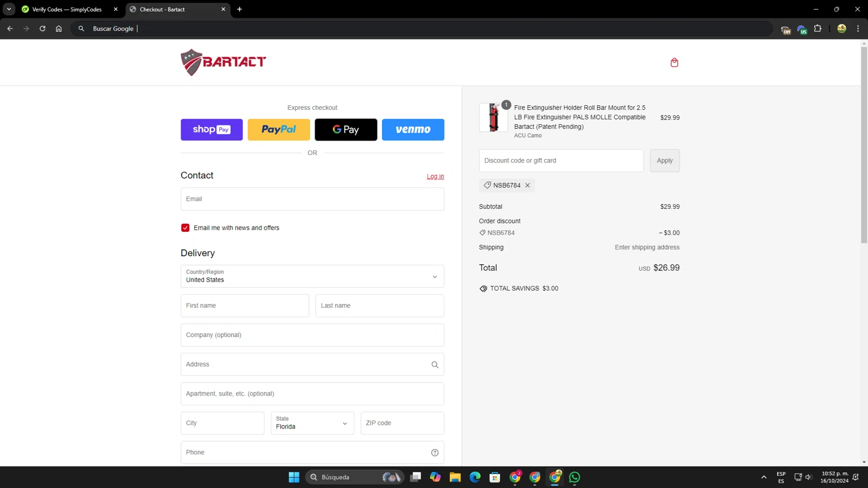Click the Total amount $26.99
Image resolution: width=868 pixels, height=488 pixels.
667,268
